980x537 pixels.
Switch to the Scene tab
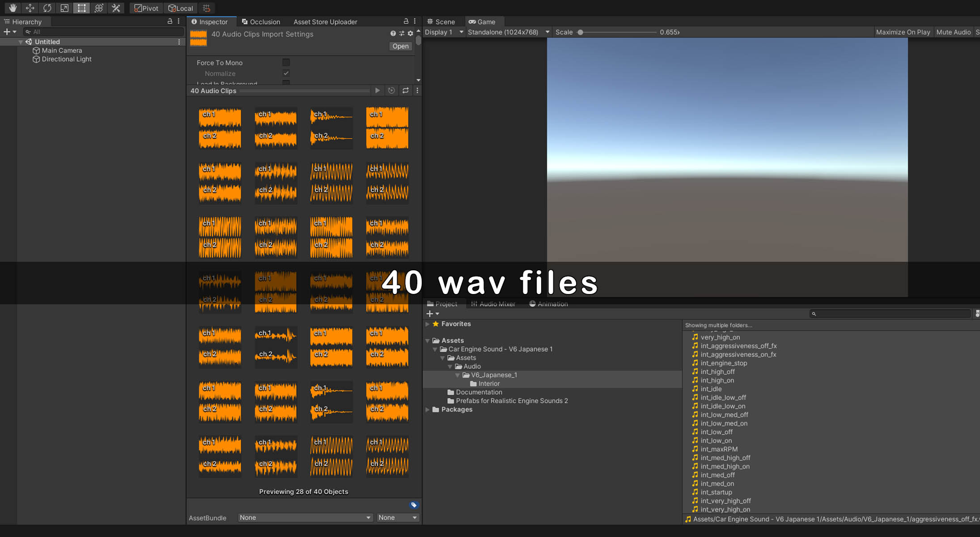pos(441,21)
